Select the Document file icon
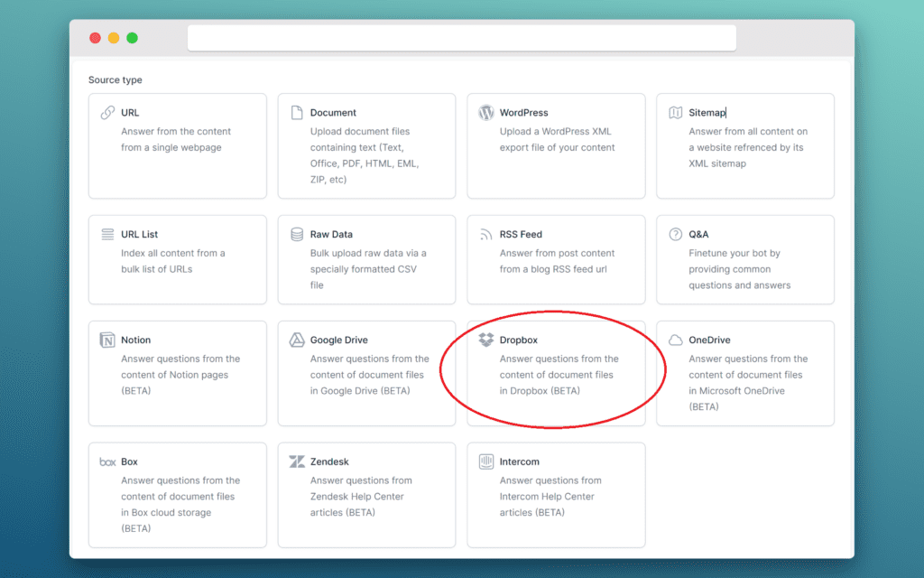Image resolution: width=924 pixels, height=578 pixels. (x=297, y=113)
